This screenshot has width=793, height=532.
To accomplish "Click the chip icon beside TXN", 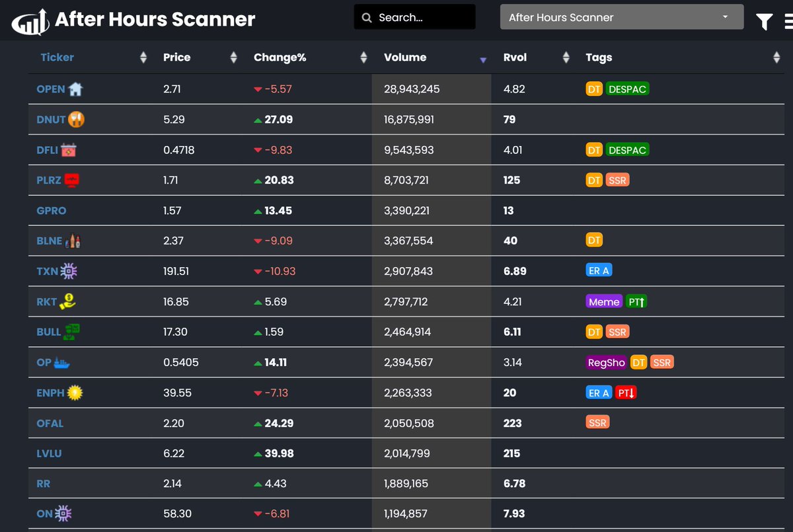I will [x=68, y=271].
